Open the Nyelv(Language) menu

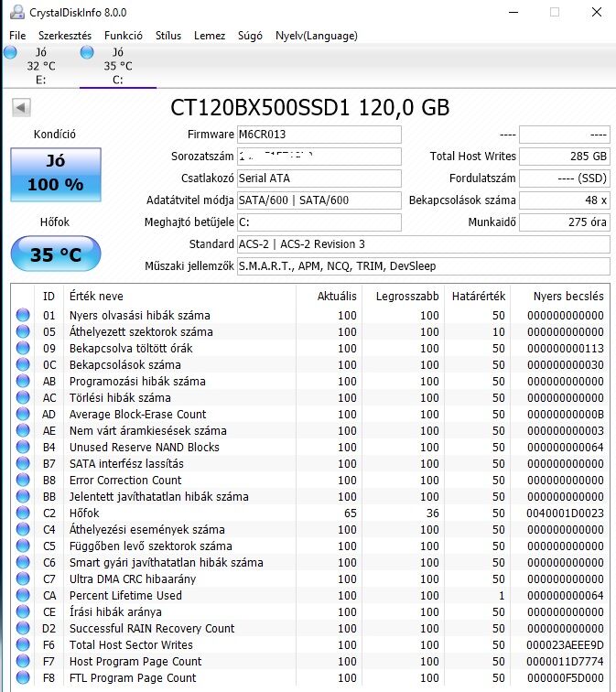point(317,36)
